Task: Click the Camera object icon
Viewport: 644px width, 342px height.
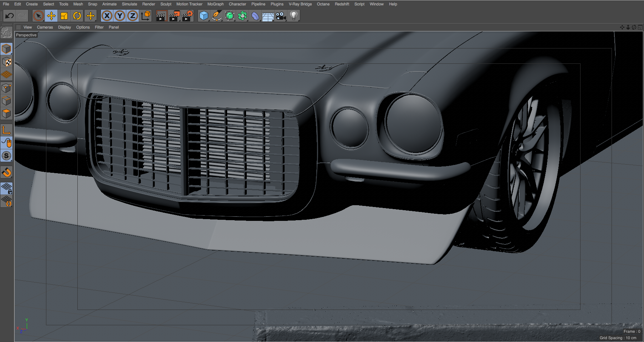Action: (x=281, y=16)
